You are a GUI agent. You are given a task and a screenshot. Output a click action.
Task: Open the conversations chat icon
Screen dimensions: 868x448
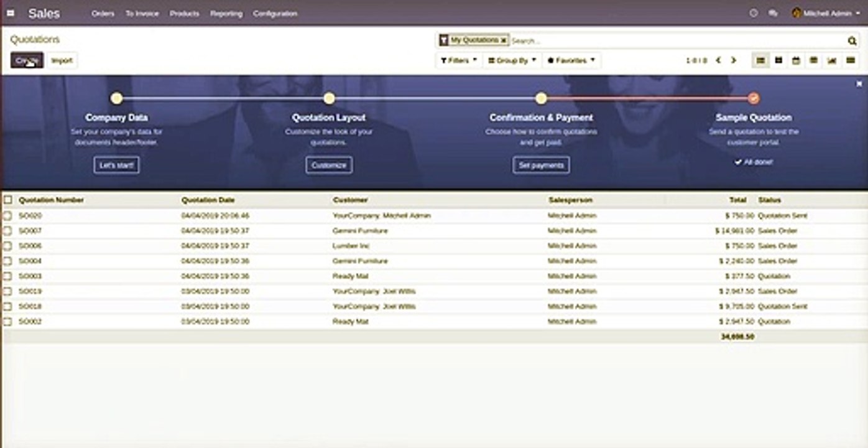tap(773, 13)
